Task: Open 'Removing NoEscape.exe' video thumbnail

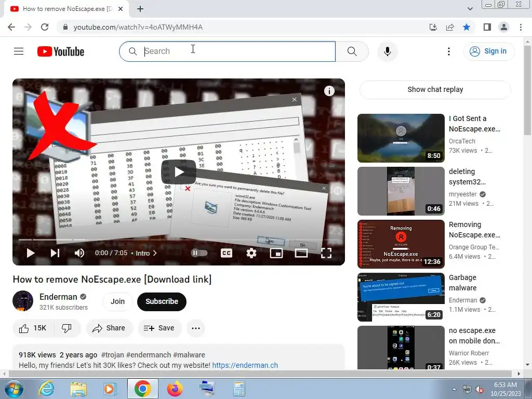Action: coord(401,244)
